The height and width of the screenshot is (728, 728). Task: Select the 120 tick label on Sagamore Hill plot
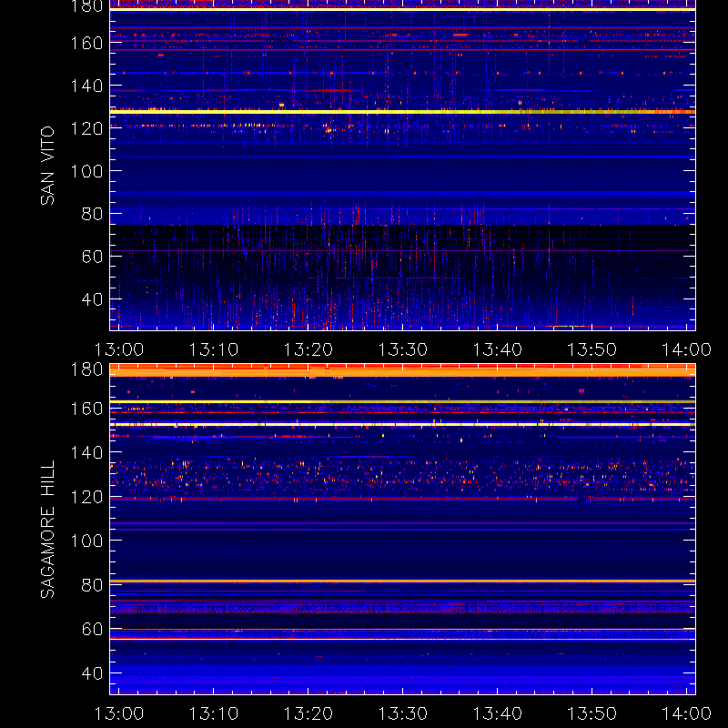click(86, 497)
